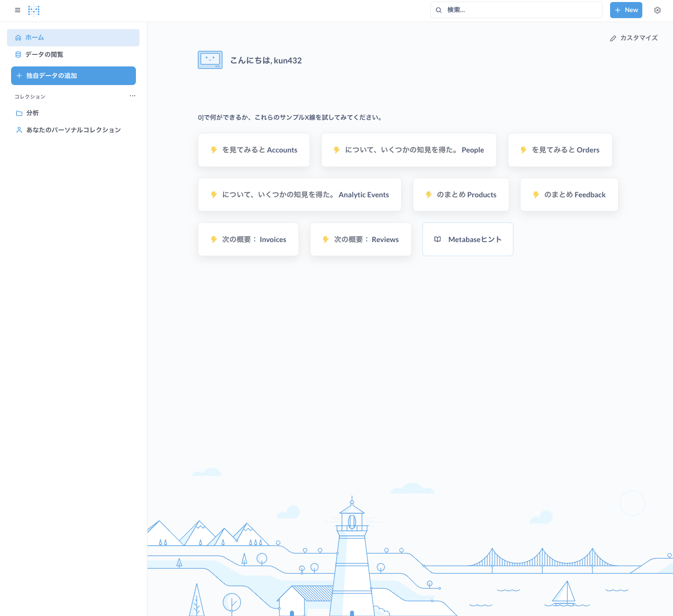Click the bolt icon on Products card

(x=429, y=195)
